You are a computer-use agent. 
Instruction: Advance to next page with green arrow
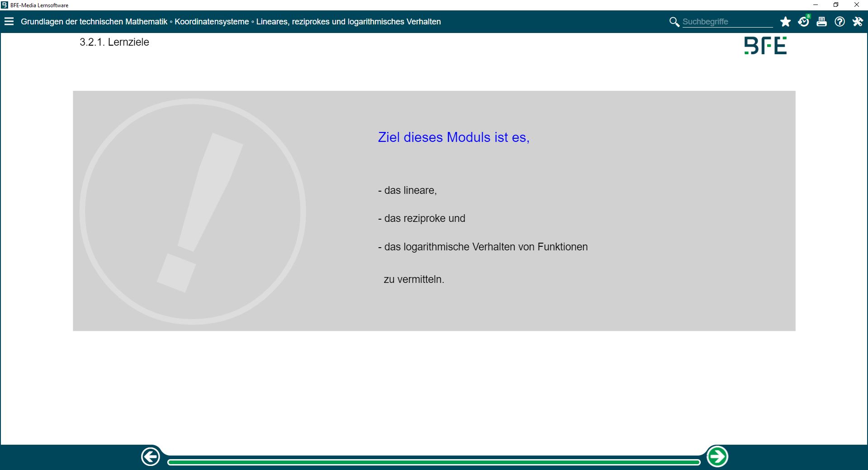point(717,457)
